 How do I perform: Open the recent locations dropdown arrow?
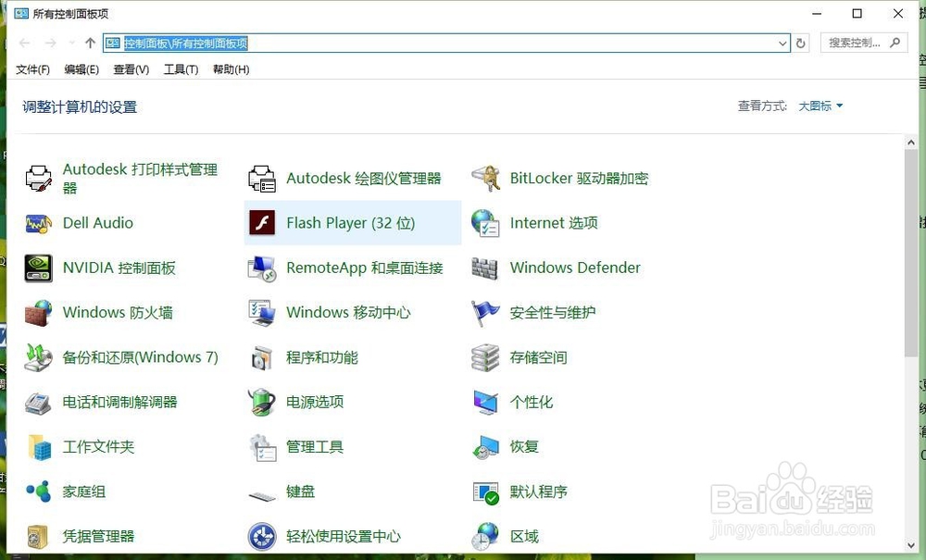point(71,43)
